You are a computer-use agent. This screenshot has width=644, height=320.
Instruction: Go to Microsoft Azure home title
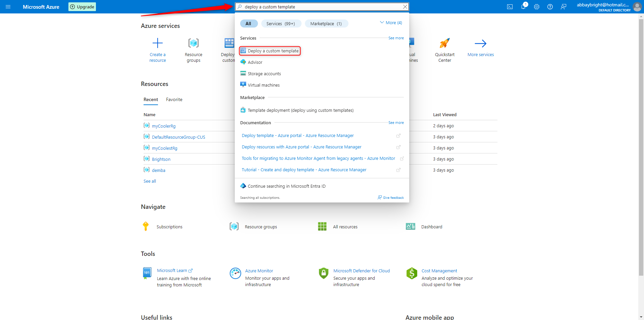pos(41,7)
